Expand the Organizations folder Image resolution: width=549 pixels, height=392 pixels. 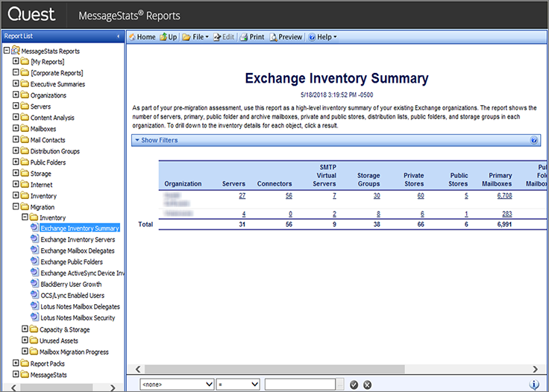16,95
